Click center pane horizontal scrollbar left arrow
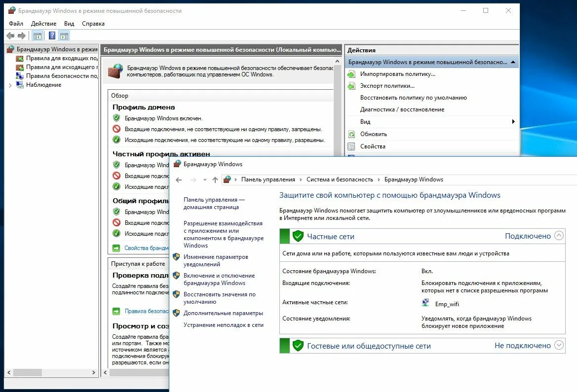 click(x=105, y=372)
